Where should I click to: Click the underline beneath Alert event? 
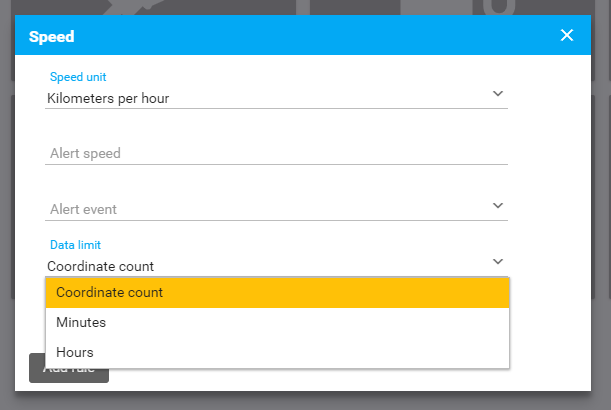(276, 220)
